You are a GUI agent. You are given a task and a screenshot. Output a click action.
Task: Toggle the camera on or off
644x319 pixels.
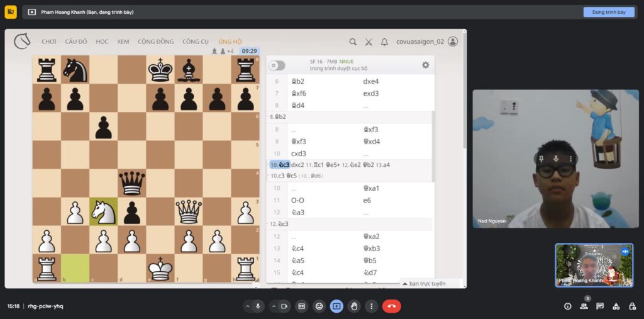(x=284, y=306)
